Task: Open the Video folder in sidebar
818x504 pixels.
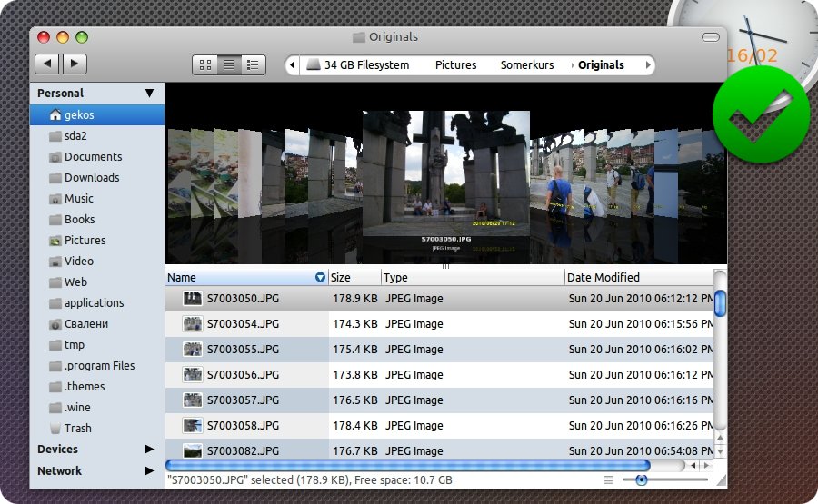Action: point(78,262)
